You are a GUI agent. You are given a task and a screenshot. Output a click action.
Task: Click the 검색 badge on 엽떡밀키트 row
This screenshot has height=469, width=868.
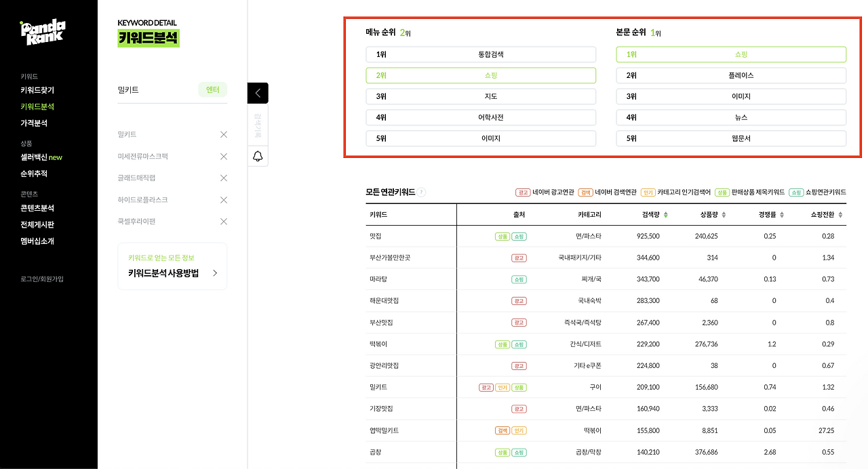tap(504, 430)
